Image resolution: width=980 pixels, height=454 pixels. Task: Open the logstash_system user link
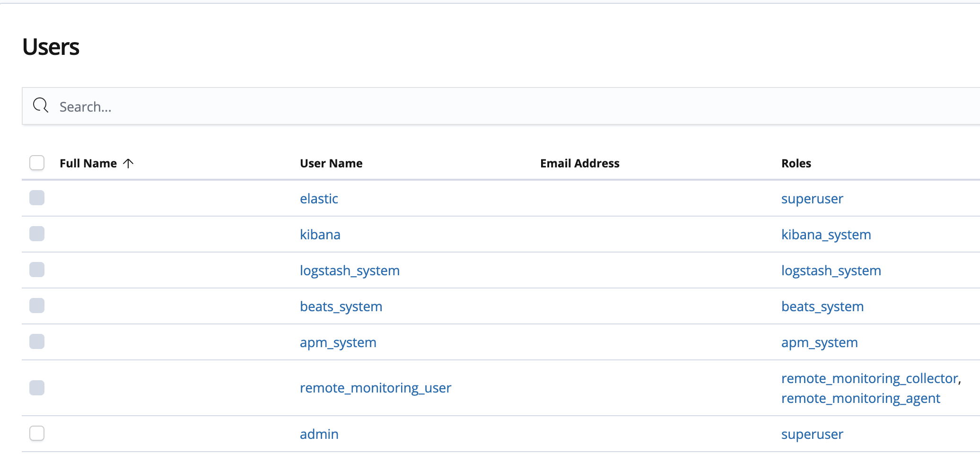point(350,271)
